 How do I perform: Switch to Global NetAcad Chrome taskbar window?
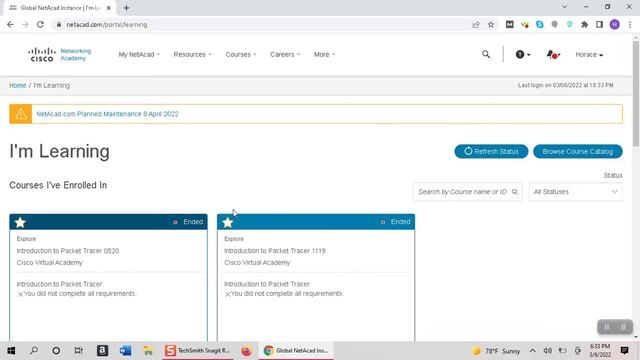(296, 351)
